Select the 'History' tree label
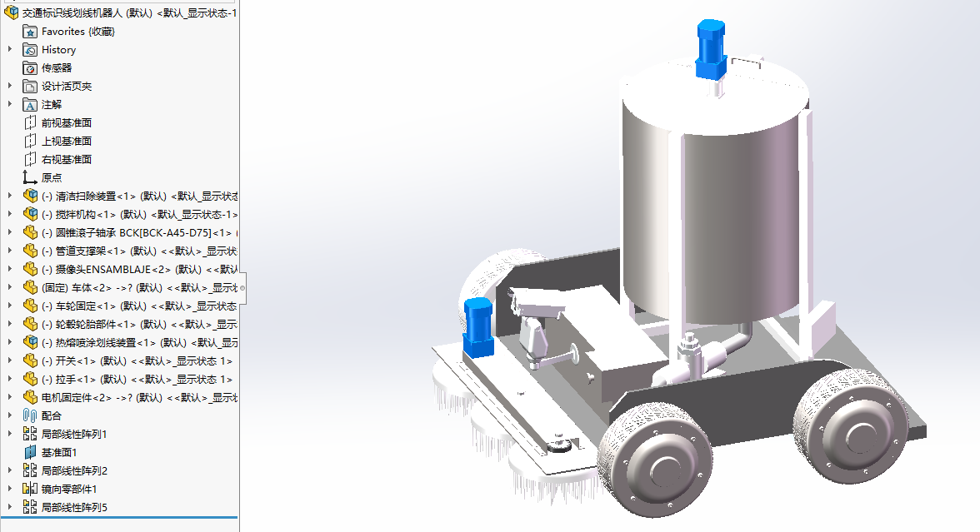This screenshot has width=980, height=532. (58, 49)
